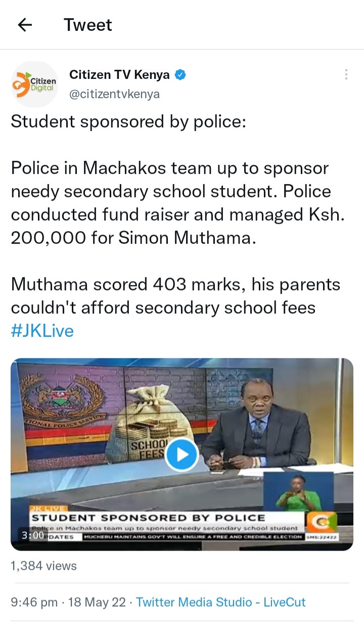
Task: Click the Tweet header title
Action: pyautogui.click(x=88, y=25)
